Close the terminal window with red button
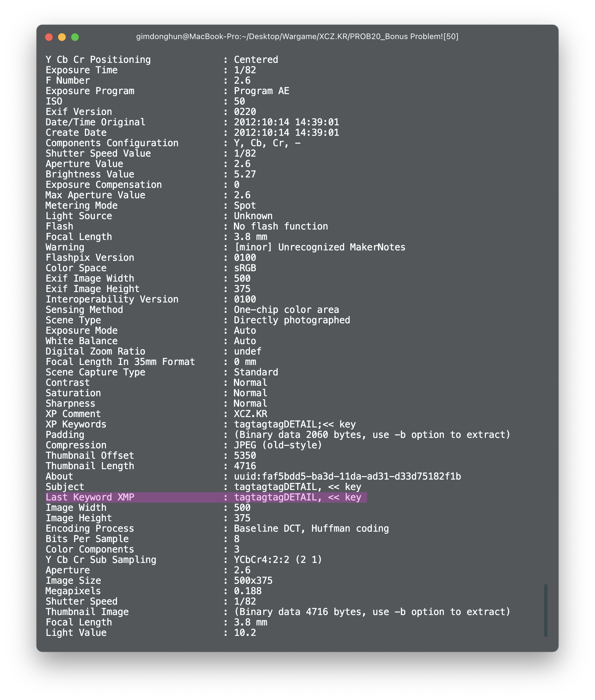 (x=49, y=37)
